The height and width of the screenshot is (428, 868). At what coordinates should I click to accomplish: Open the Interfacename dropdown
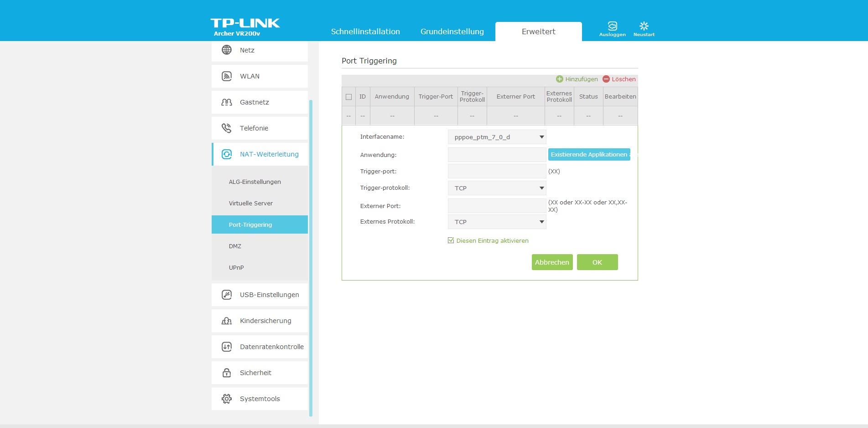pos(497,137)
